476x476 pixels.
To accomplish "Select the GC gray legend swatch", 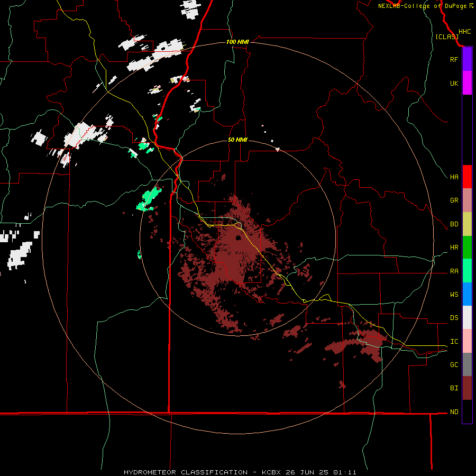I will pos(467,364).
